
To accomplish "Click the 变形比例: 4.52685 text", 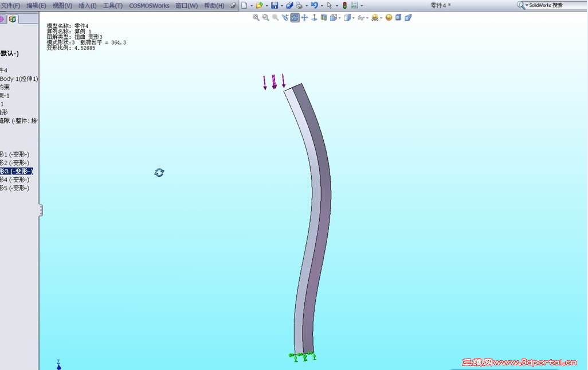I will [x=71, y=48].
